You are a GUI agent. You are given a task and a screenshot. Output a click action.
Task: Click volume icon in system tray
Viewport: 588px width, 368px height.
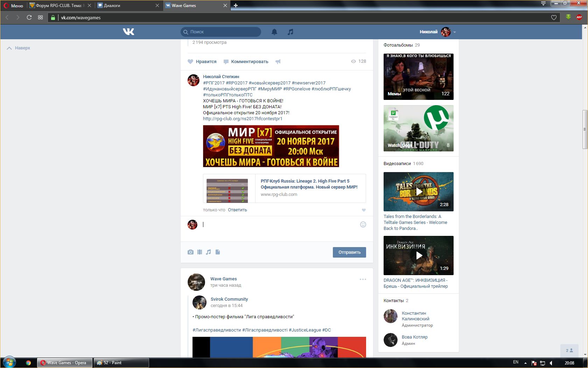click(551, 363)
